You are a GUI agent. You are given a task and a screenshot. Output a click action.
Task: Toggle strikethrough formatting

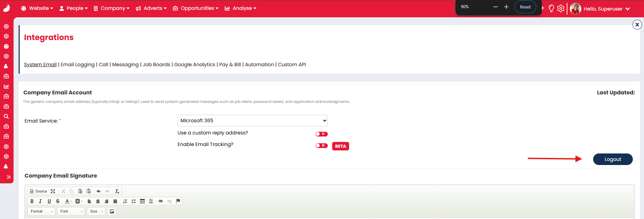pos(58,201)
